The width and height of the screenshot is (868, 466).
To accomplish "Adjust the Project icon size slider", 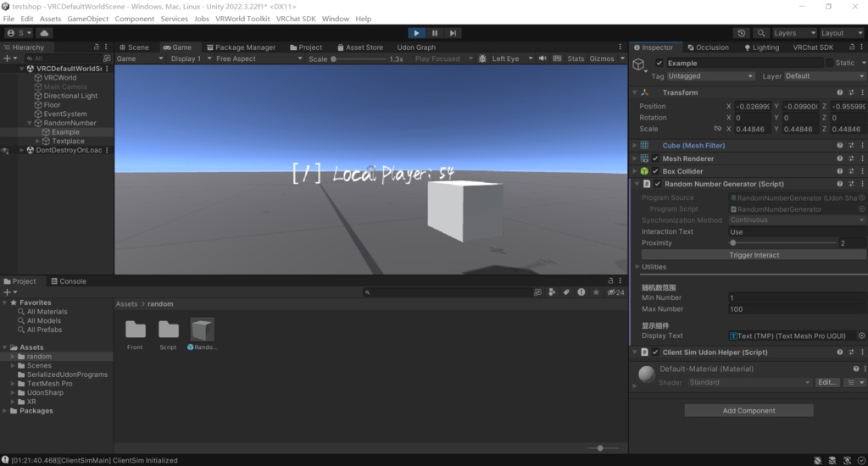I will (x=603, y=447).
